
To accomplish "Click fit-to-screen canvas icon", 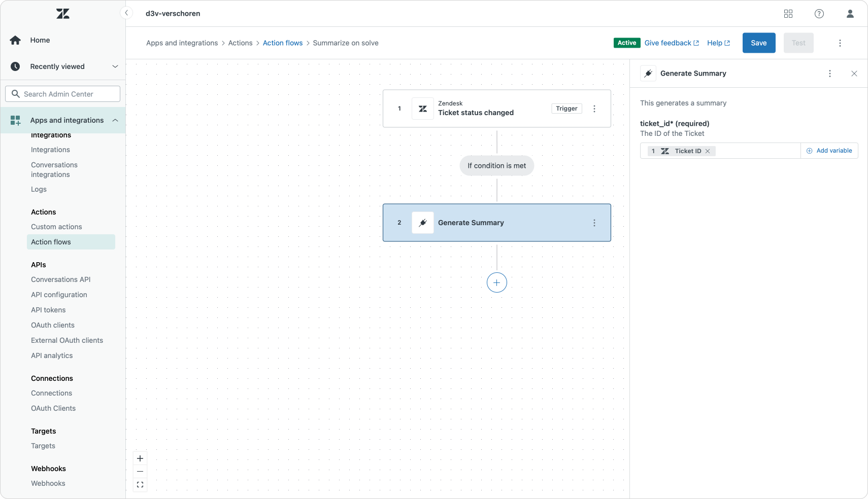I will point(140,485).
